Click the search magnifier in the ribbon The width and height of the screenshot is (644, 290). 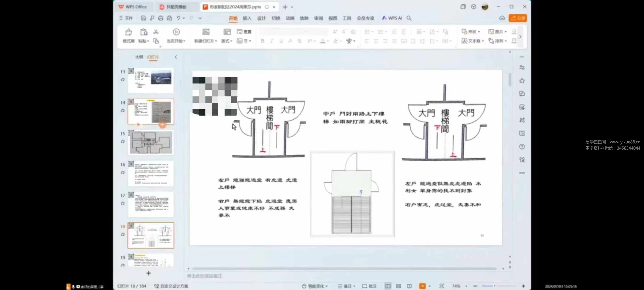pyautogui.click(x=409, y=18)
